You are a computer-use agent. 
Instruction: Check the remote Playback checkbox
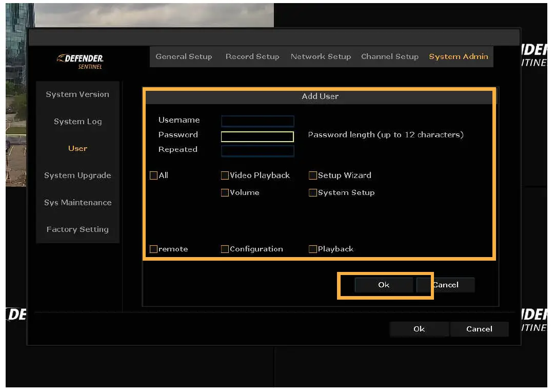coord(312,249)
